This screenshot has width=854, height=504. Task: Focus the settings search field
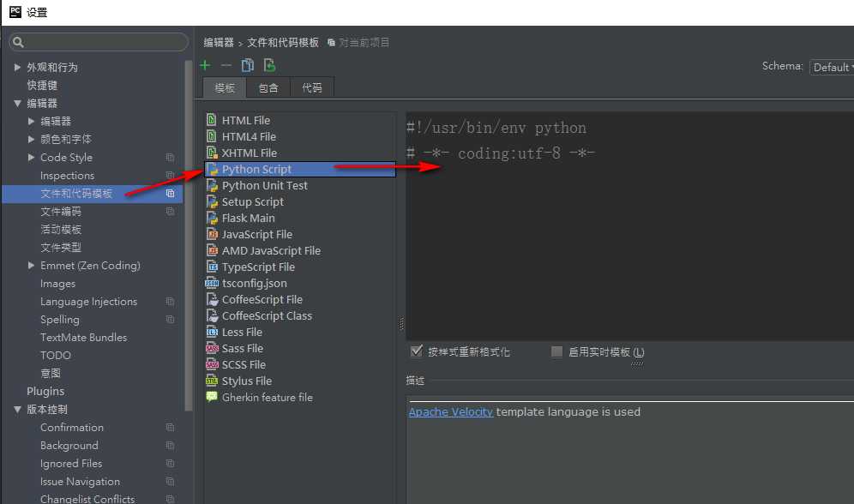99,42
